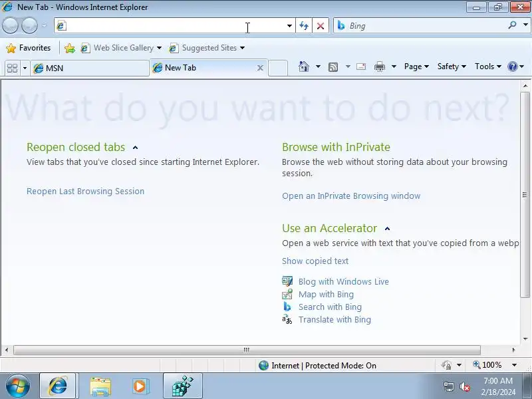Click the Registry Editor taskbar icon
The height and width of the screenshot is (399, 532).
coord(182,386)
